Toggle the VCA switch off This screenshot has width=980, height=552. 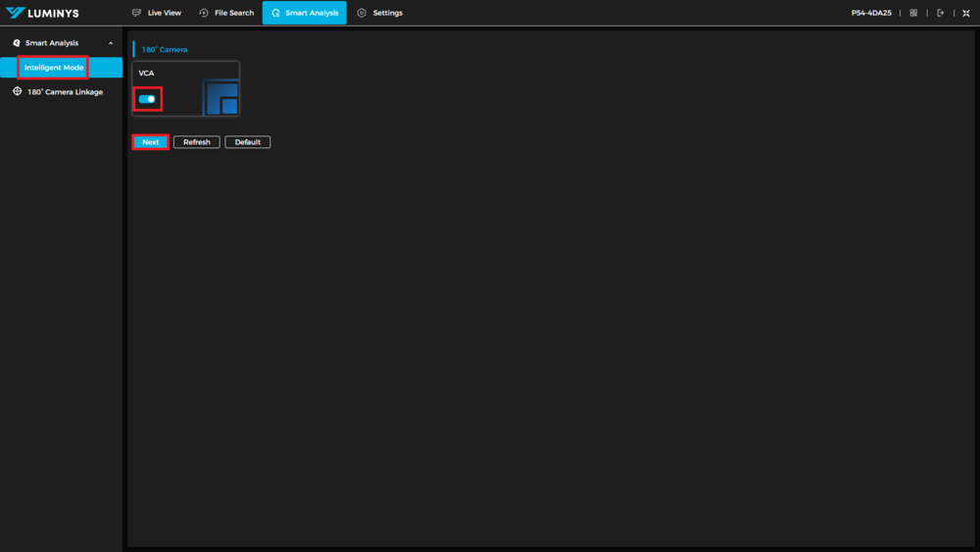[147, 99]
